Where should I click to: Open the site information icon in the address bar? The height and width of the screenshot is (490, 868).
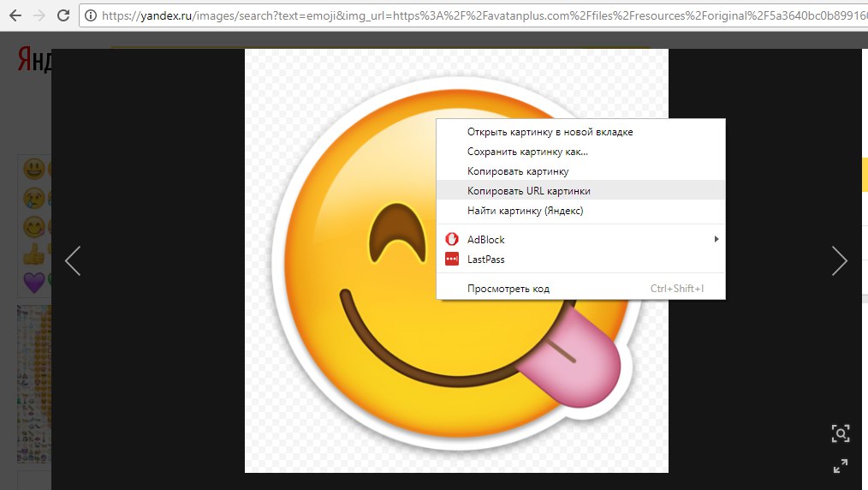click(x=90, y=15)
